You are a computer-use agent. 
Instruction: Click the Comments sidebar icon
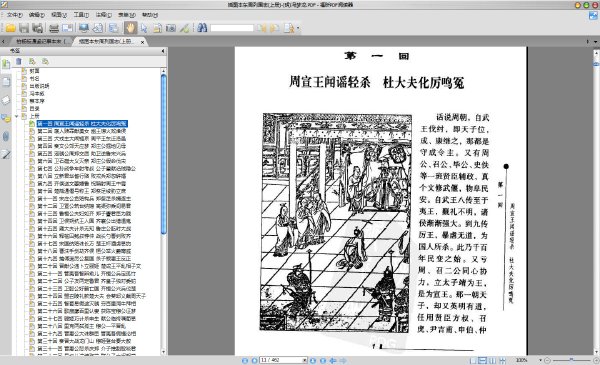[x=6, y=118]
